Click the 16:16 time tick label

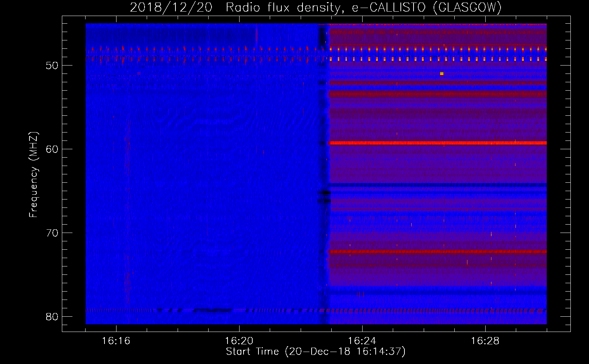[x=116, y=341]
